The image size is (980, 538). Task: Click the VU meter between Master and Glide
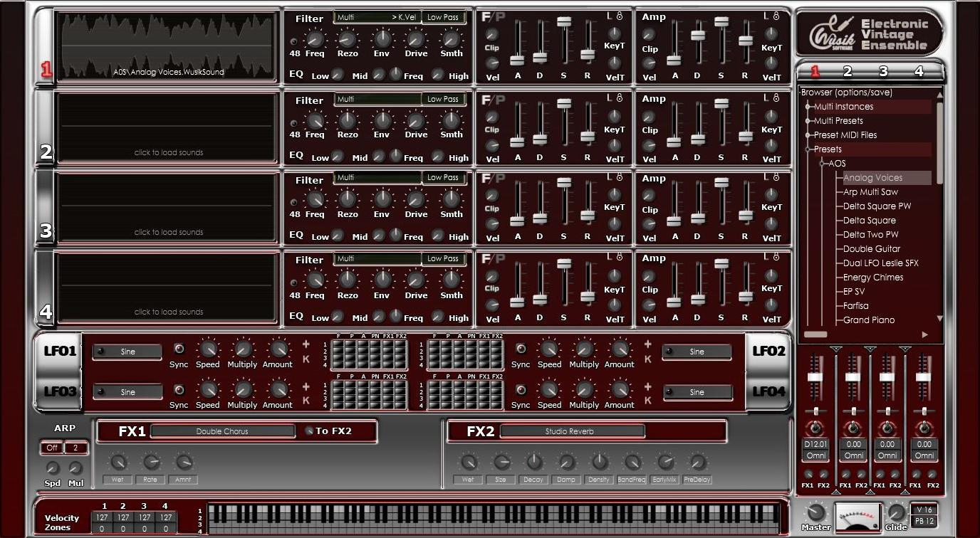point(857,517)
